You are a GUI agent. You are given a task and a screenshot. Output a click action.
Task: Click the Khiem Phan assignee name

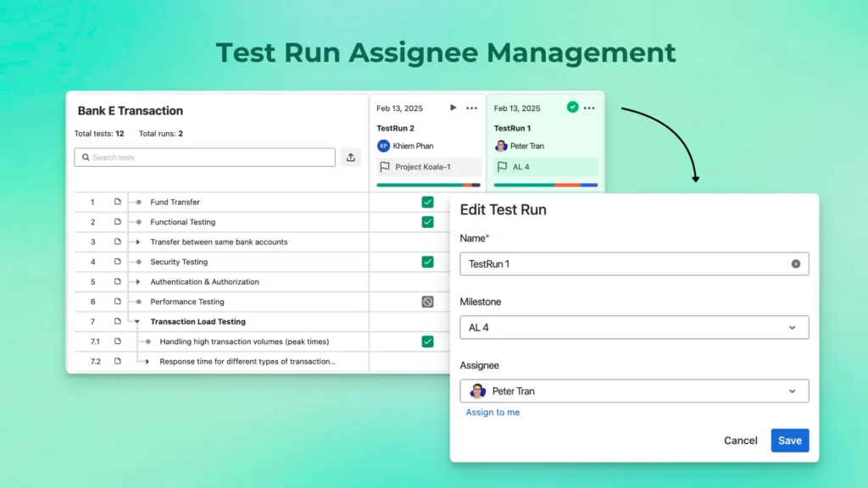[413, 146]
